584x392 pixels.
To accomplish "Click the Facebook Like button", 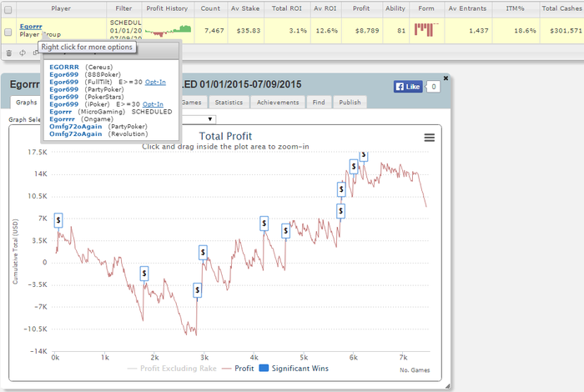I will (408, 87).
